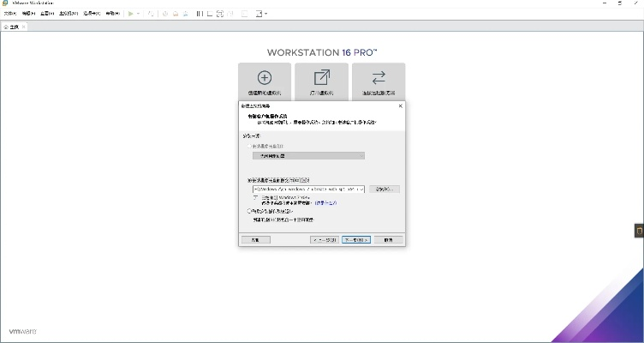Click the full screen mode toolbar icon
Screen dimensions: 644x343
221,14
